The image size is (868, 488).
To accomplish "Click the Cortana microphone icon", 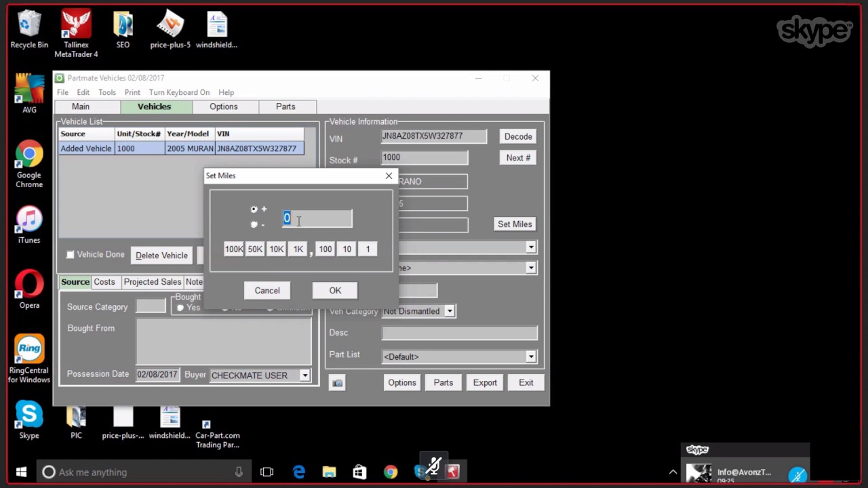I will [x=239, y=472].
